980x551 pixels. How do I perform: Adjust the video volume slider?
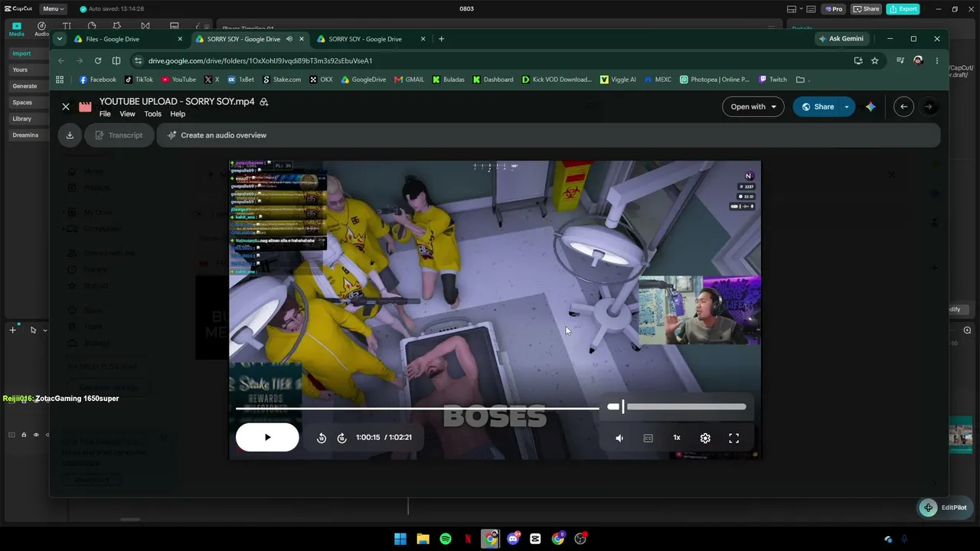pos(677,407)
